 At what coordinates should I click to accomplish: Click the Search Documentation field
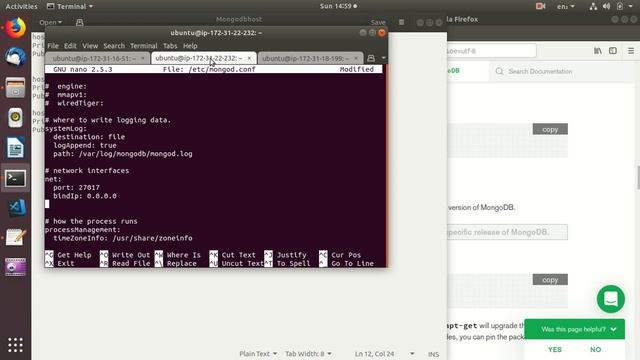point(540,71)
